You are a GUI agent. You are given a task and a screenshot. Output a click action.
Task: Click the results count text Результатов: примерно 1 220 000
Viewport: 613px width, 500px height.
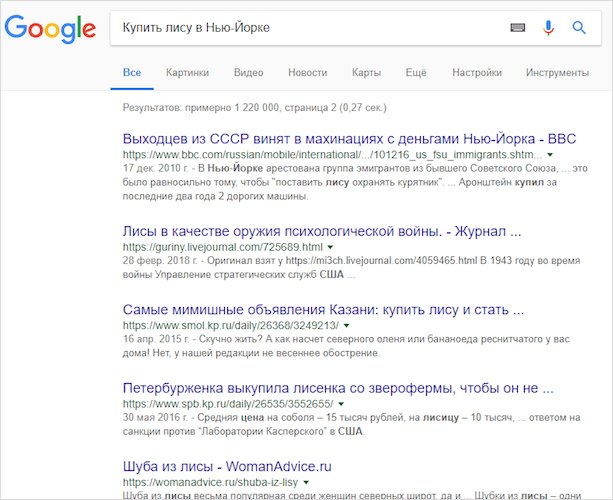[x=201, y=108]
